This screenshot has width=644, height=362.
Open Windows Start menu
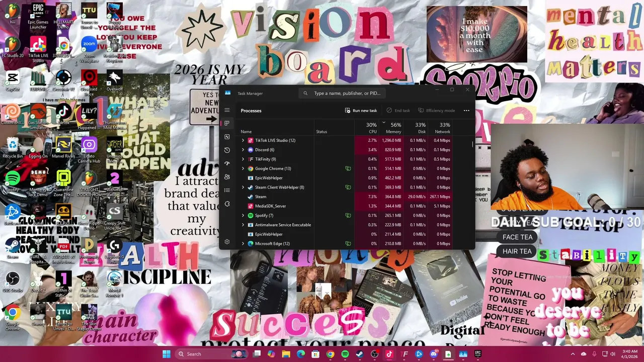pyautogui.click(x=167, y=354)
